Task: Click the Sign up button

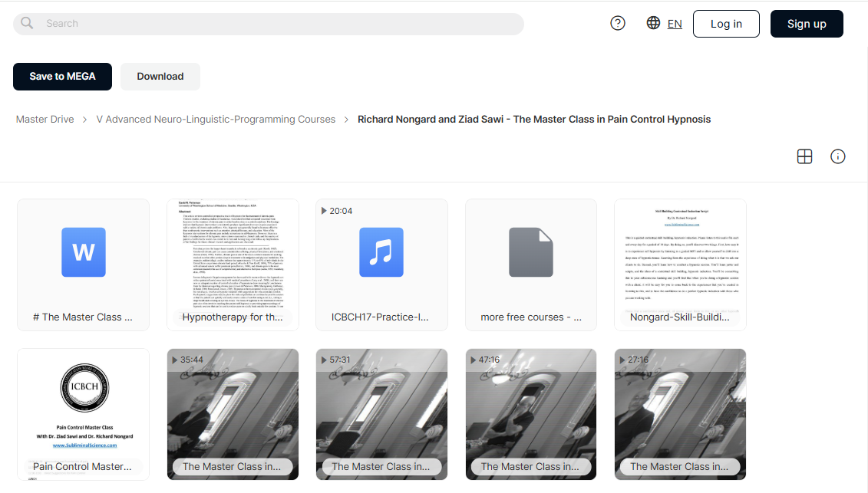Action: pos(807,24)
